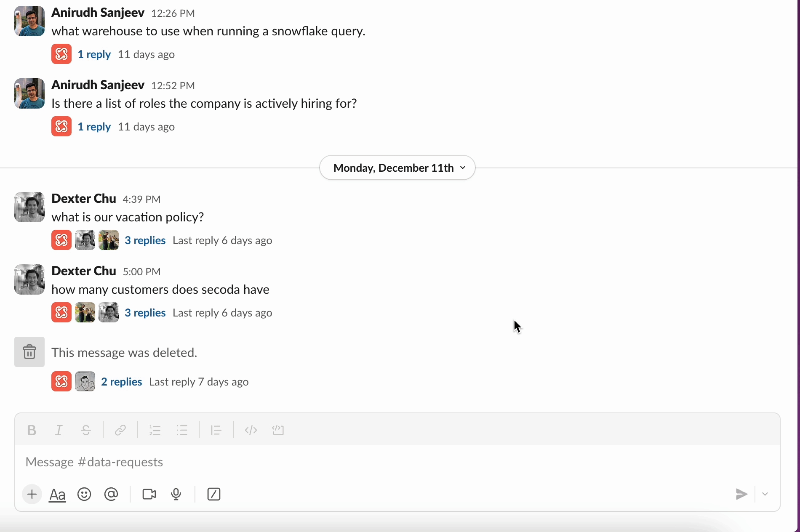Toggle bold formatting in composer
The width and height of the screenshot is (800, 532).
(32, 430)
